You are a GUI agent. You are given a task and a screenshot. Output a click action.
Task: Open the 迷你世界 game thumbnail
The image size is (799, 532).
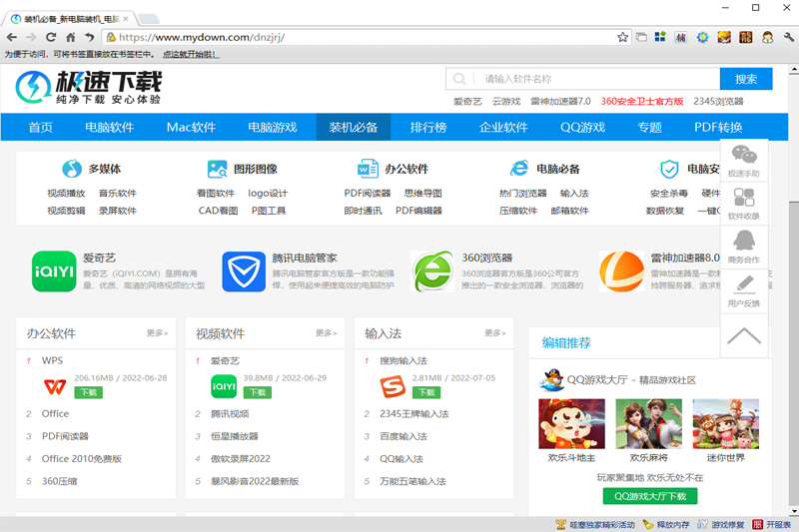tap(726, 423)
